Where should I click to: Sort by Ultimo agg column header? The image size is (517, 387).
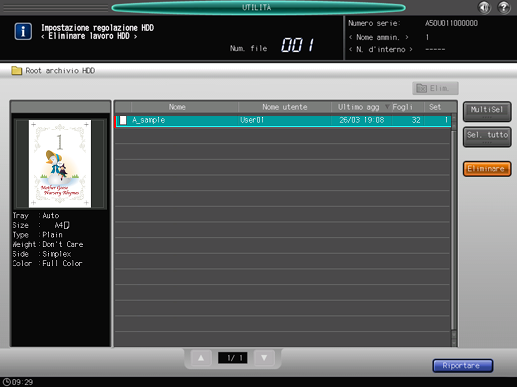pyautogui.click(x=361, y=107)
